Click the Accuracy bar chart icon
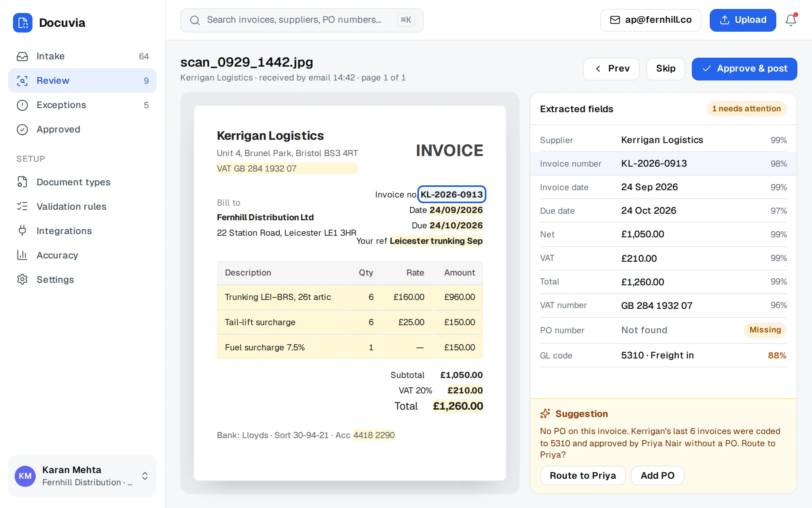 [x=22, y=255]
